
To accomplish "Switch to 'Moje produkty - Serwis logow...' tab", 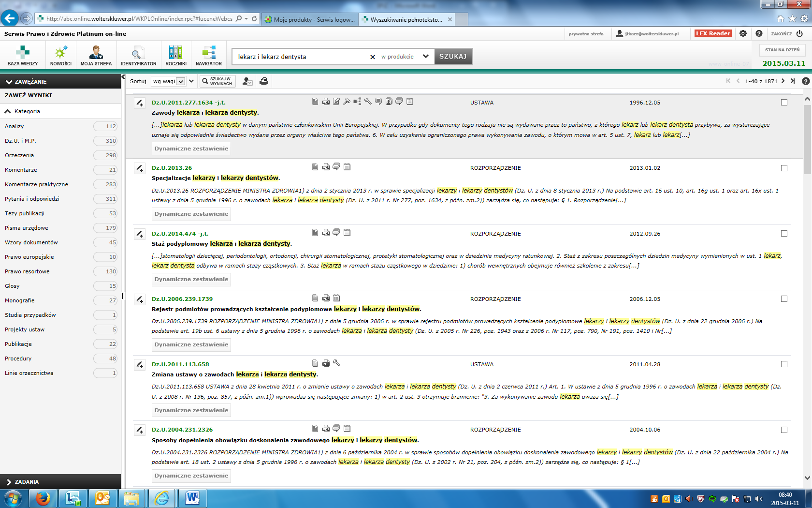I will [x=310, y=19].
